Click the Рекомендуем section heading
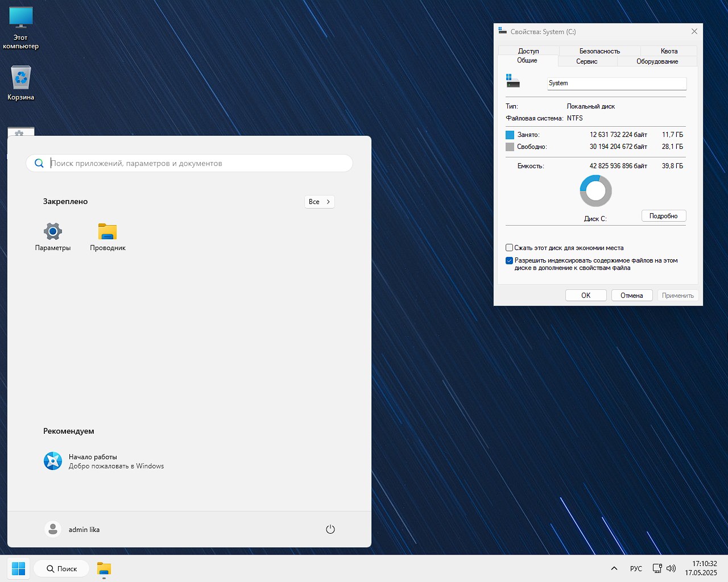Viewport: 728px width, 582px height. pyautogui.click(x=69, y=431)
